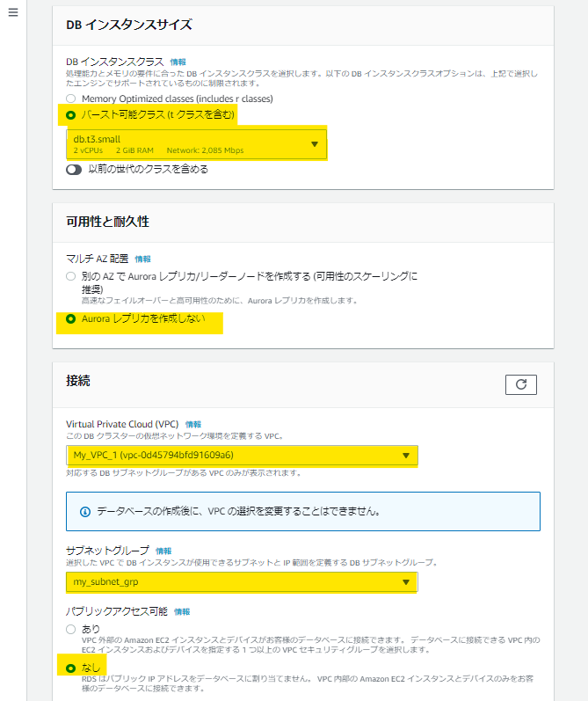This screenshot has height=701, width=588.
Task: Open 情報 link next to DB インスタンスクラス
Action: (x=178, y=62)
